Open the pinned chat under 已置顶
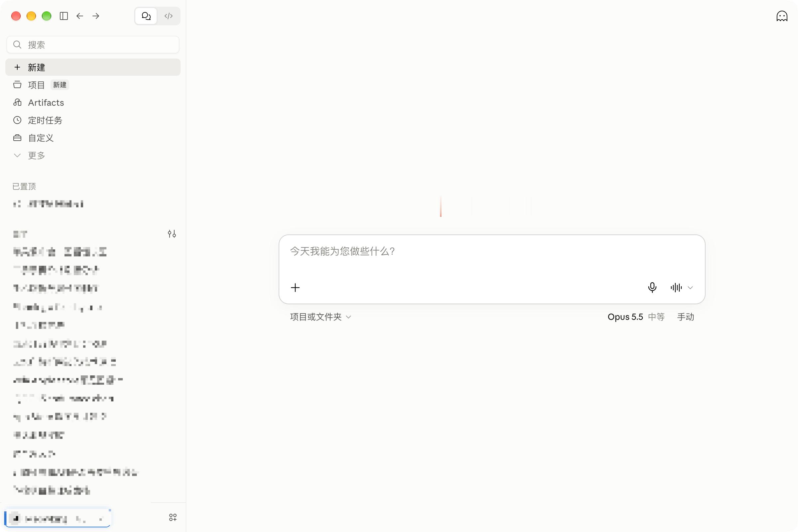Image resolution: width=798 pixels, height=532 pixels. (93, 204)
